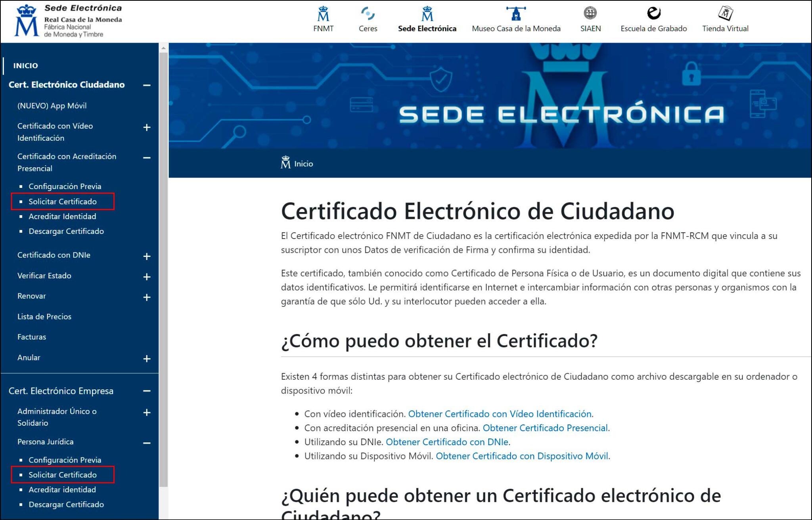Expand the Renovar section
The image size is (812, 520).
point(147,296)
